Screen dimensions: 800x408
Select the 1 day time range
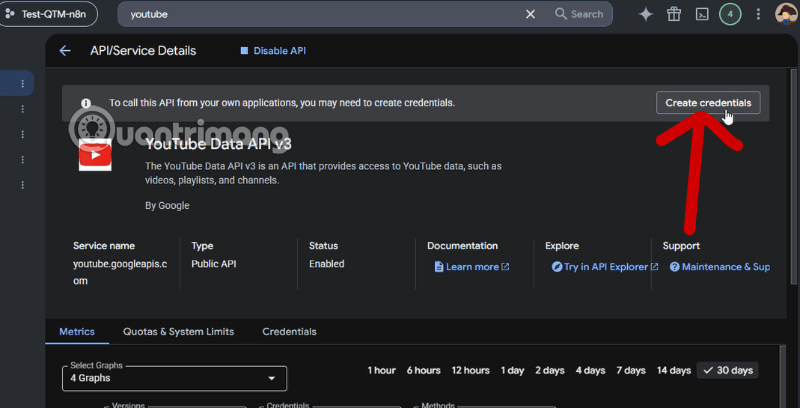coord(512,370)
